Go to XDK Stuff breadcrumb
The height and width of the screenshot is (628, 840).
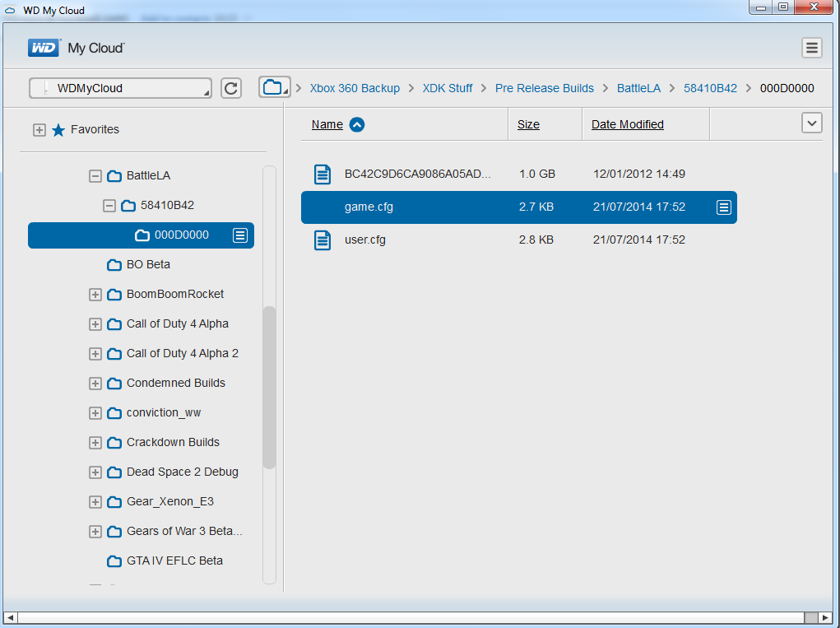(448, 88)
